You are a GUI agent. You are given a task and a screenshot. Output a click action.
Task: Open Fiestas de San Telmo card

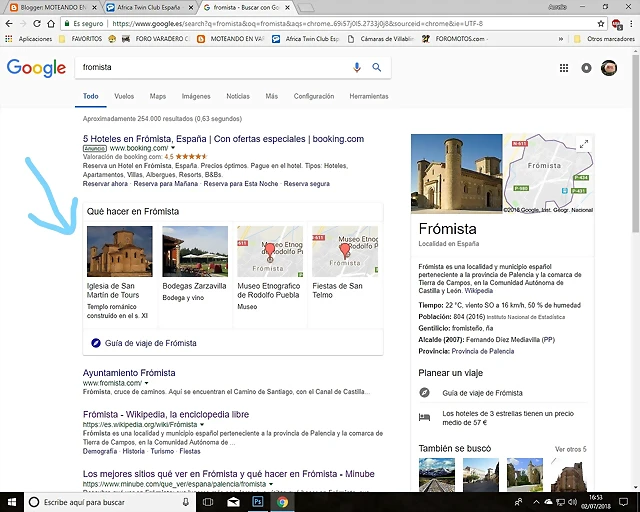tap(345, 252)
